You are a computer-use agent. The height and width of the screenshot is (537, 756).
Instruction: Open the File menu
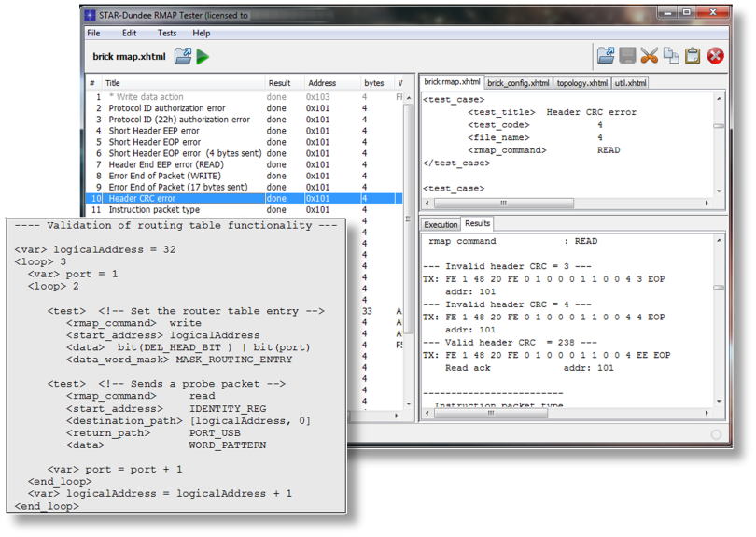click(x=93, y=33)
